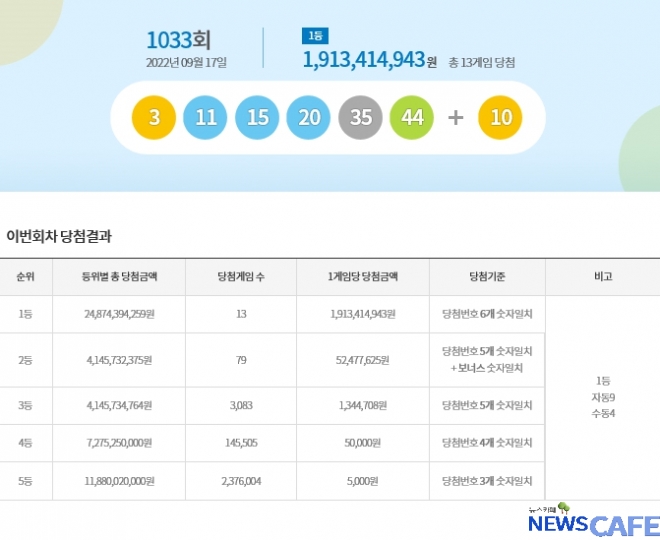The height and width of the screenshot is (540, 660).
Task: Click the 이번회차 당첨결과 heading
Action: 59,237
